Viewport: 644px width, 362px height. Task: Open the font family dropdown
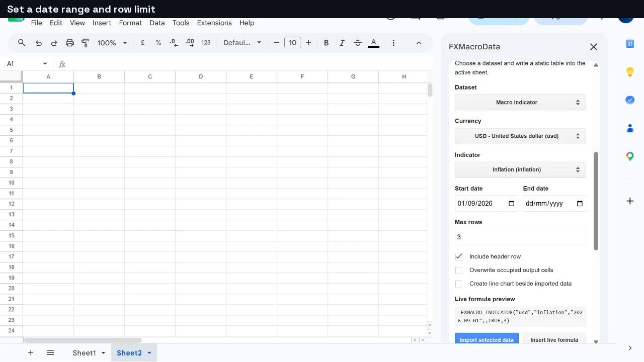243,43
